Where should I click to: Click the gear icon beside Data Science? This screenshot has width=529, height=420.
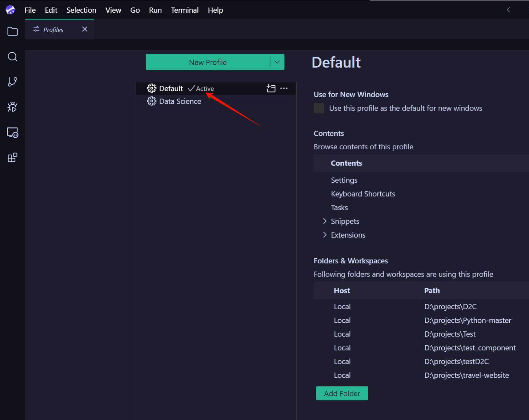(152, 101)
